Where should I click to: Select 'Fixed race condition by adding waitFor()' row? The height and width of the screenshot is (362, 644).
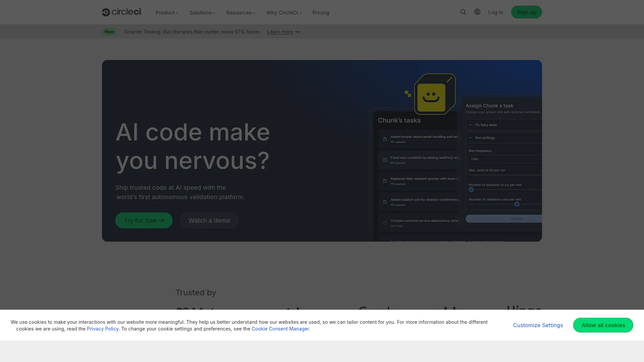pyautogui.click(x=418, y=160)
